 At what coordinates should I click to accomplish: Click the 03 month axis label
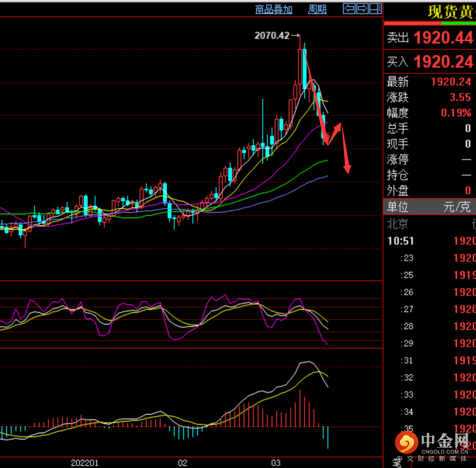[276, 463]
